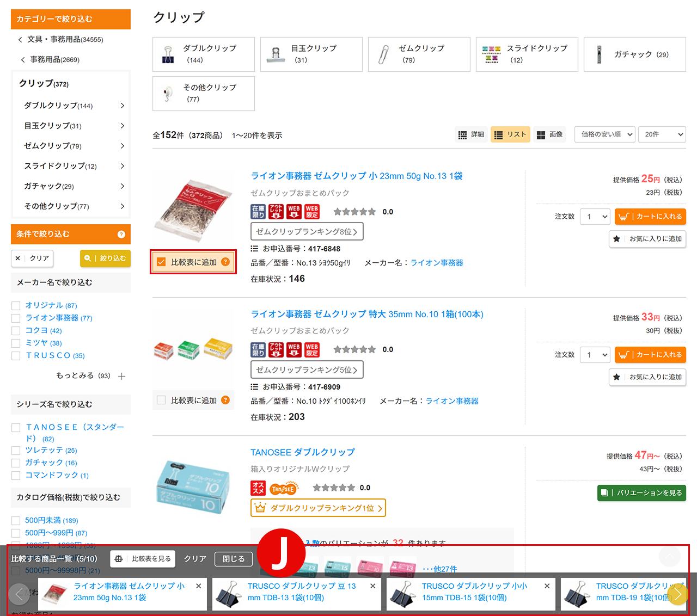
Task: Click 比較表を見る in compare bar
Action: tap(143, 559)
